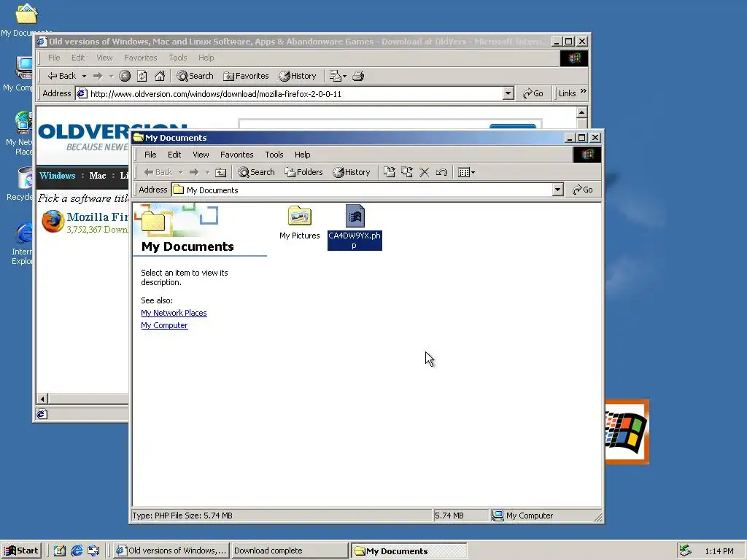Click browser vertical scroll up arrow
747x560 pixels.
pyautogui.click(x=581, y=112)
